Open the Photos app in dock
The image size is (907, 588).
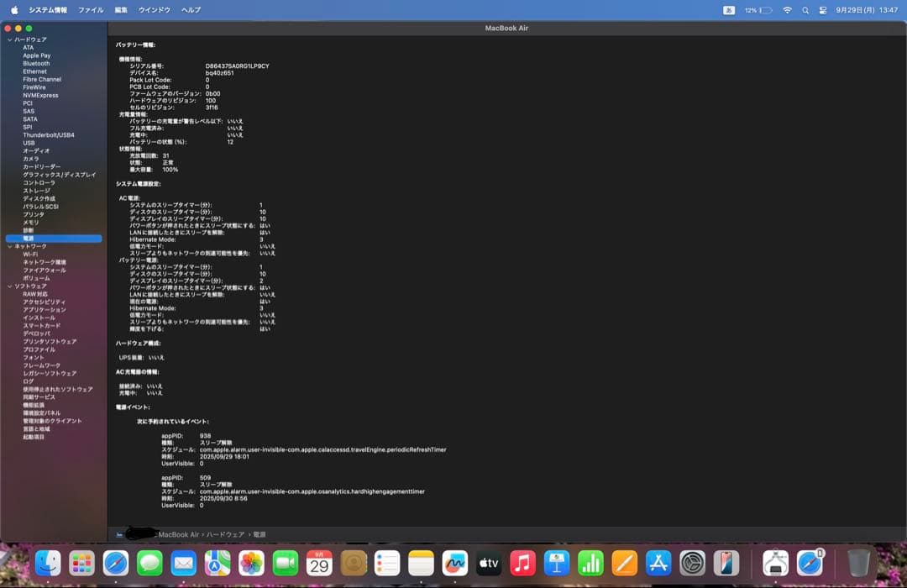251,562
